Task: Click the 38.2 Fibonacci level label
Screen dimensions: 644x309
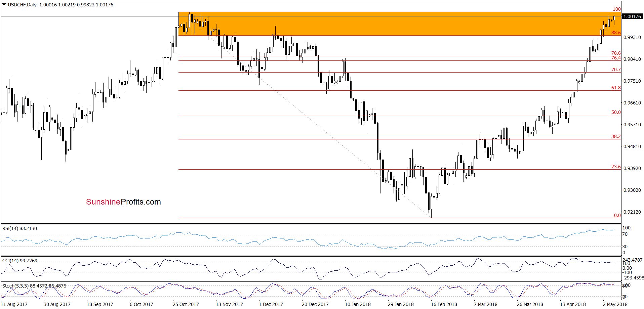Action: [616, 136]
